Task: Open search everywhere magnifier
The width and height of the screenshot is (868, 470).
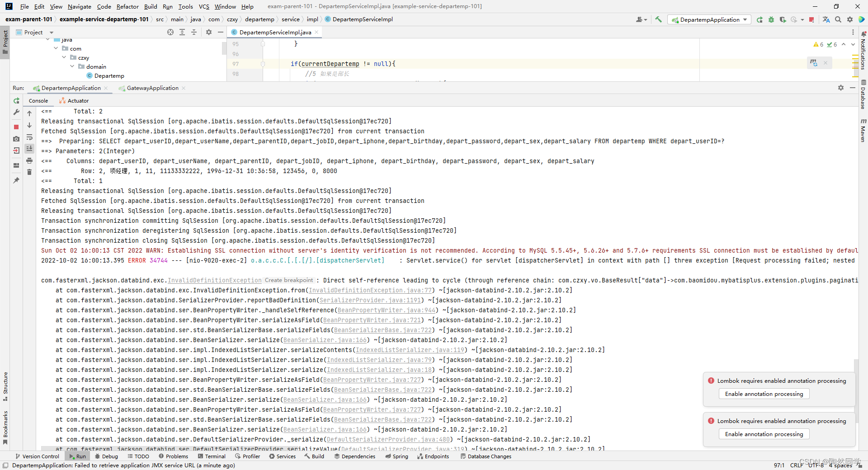Action: point(838,19)
